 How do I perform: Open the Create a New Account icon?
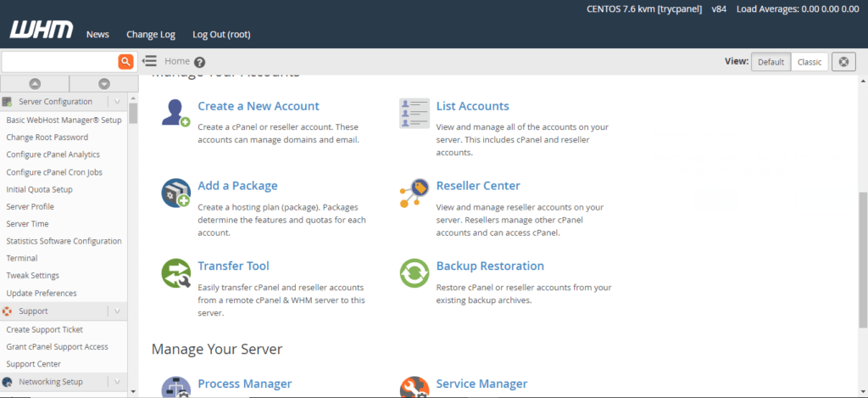pyautogui.click(x=176, y=113)
